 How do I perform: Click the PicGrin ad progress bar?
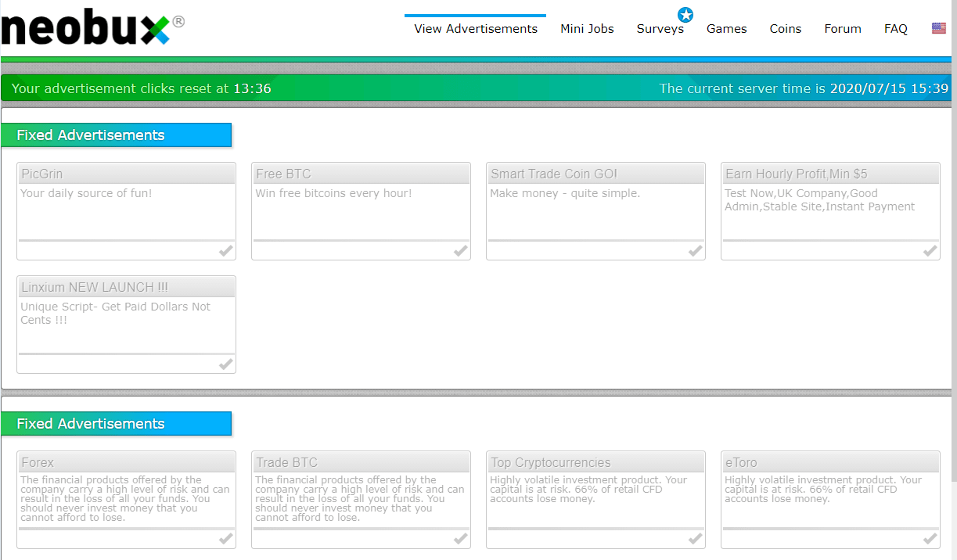pos(126,240)
